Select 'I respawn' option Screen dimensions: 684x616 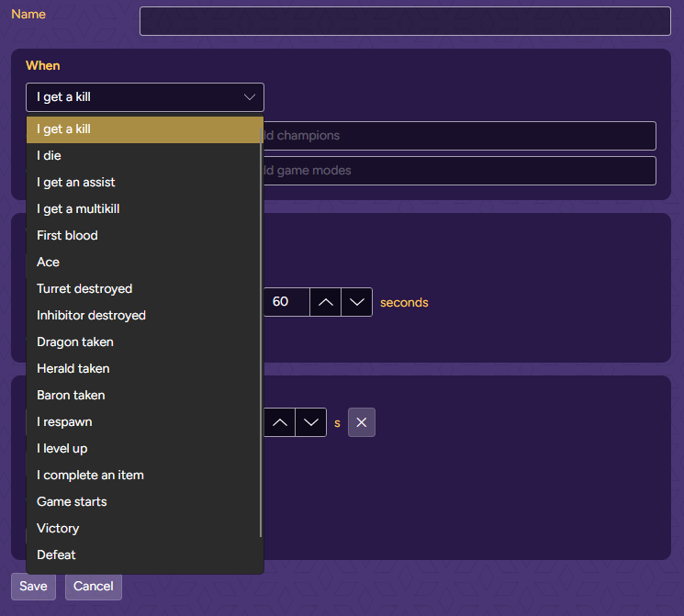145,422
